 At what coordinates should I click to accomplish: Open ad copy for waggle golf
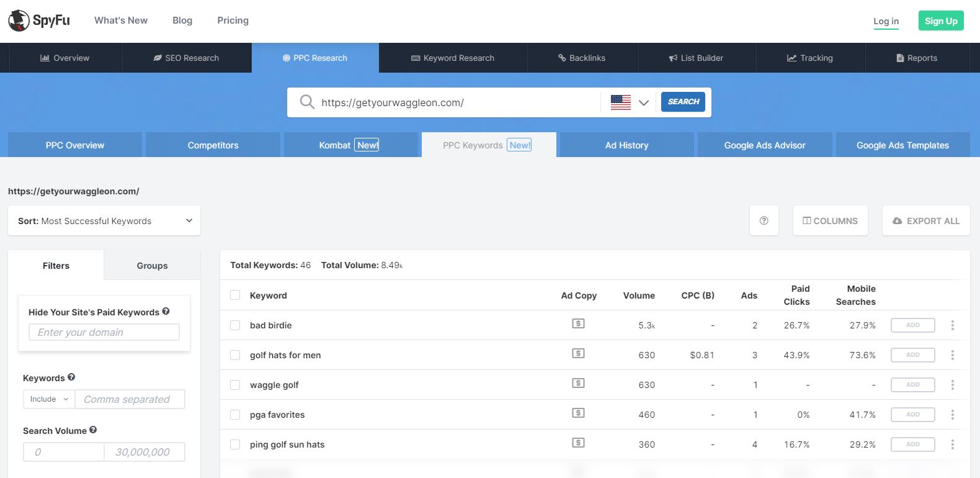578,383
